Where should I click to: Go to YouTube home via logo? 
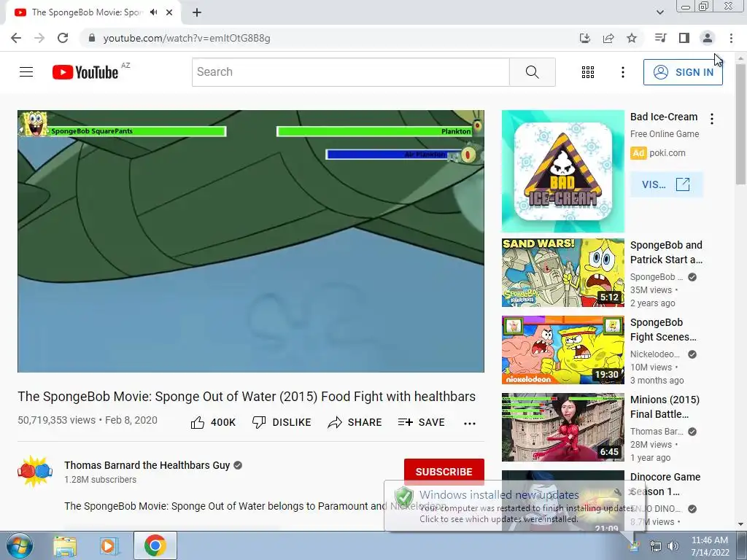tap(86, 72)
